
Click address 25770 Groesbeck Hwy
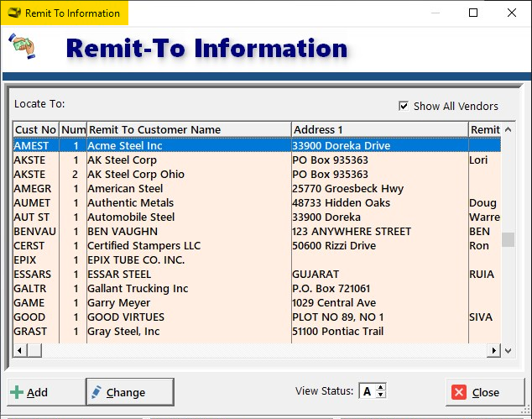347,188
